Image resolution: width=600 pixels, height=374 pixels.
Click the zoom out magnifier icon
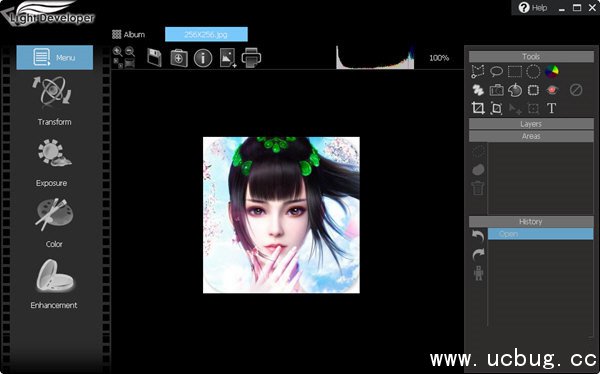pos(130,51)
